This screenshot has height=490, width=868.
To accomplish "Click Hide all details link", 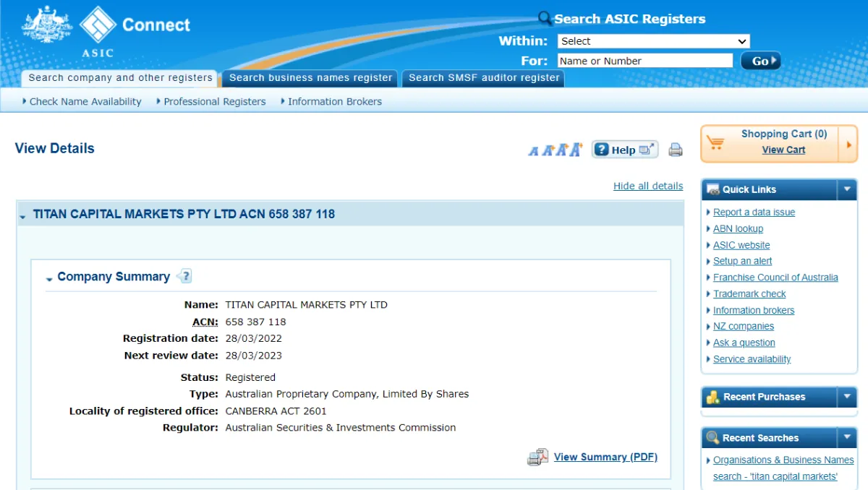I will [648, 186].
